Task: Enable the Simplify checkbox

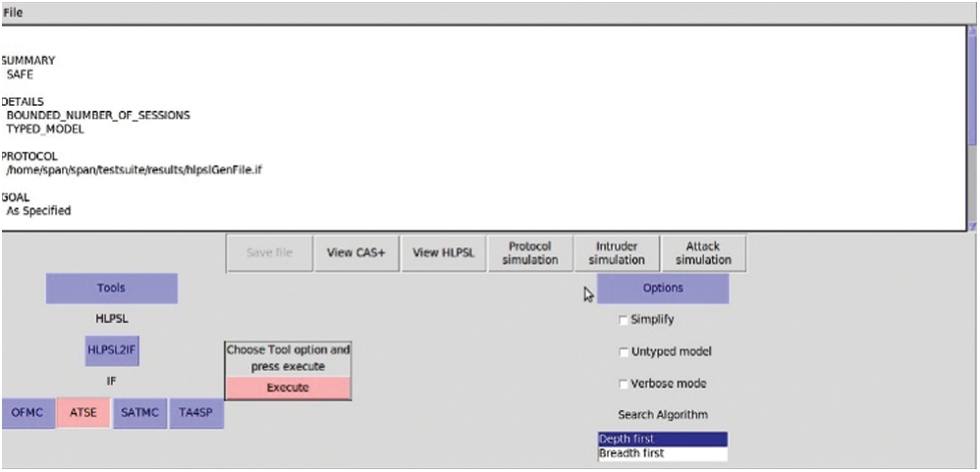Action: pos(624,320)
